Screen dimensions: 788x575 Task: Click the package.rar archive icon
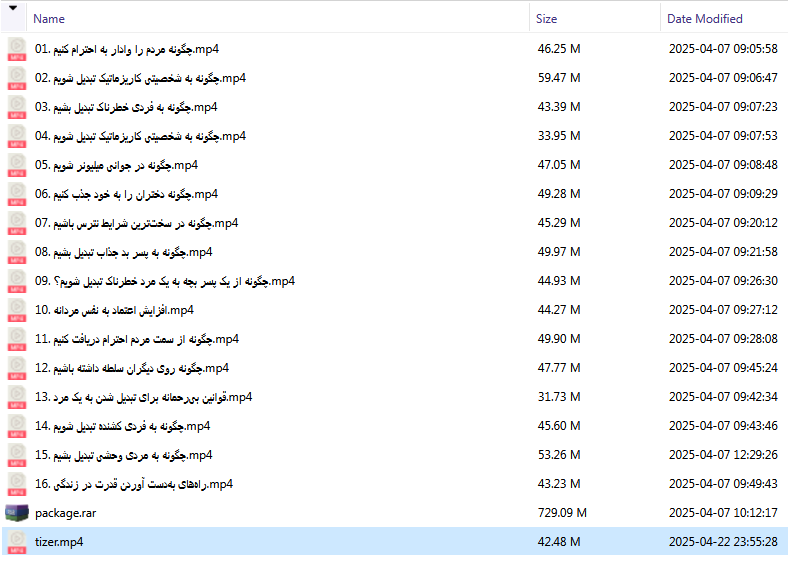point(17,513)
